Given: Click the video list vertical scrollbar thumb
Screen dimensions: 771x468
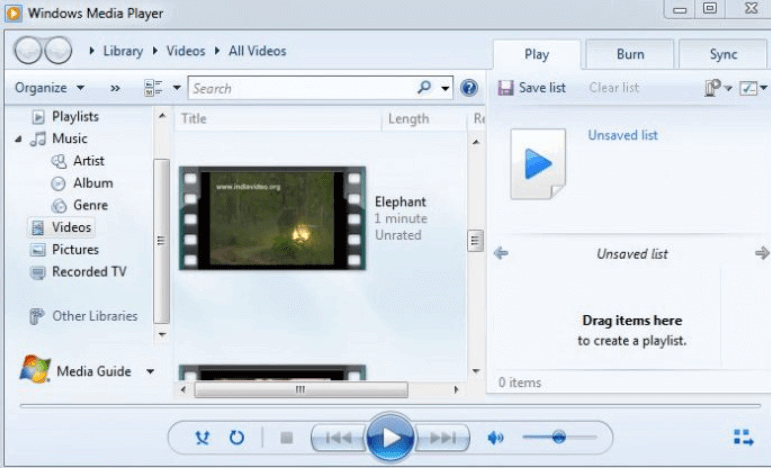Looking at the screenshot, I should click(474, 240).
